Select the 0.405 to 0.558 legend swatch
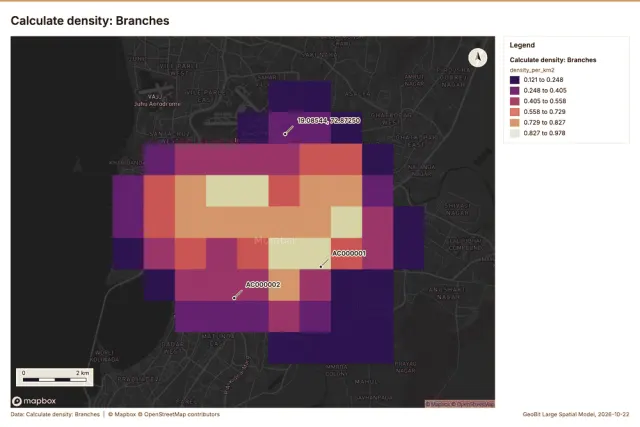This screenshot has height=427, width=640. coord(515,101)
